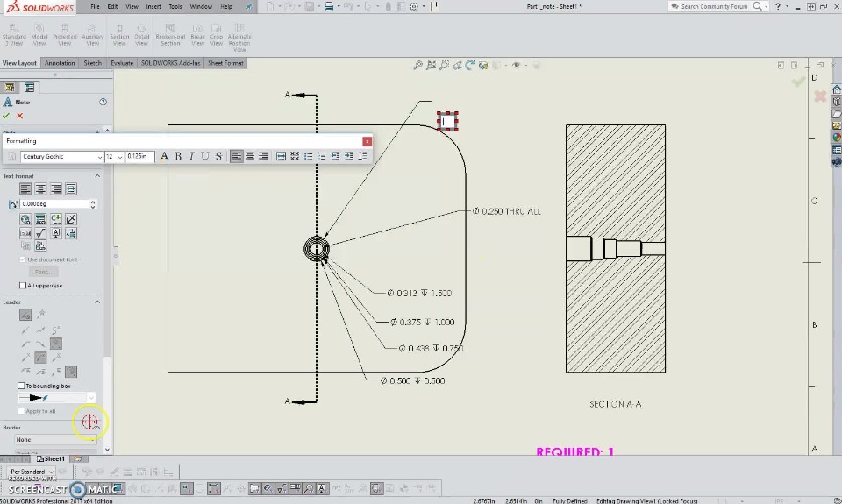Insert a geometric tolerance symbol

click(x=25, y=233)
